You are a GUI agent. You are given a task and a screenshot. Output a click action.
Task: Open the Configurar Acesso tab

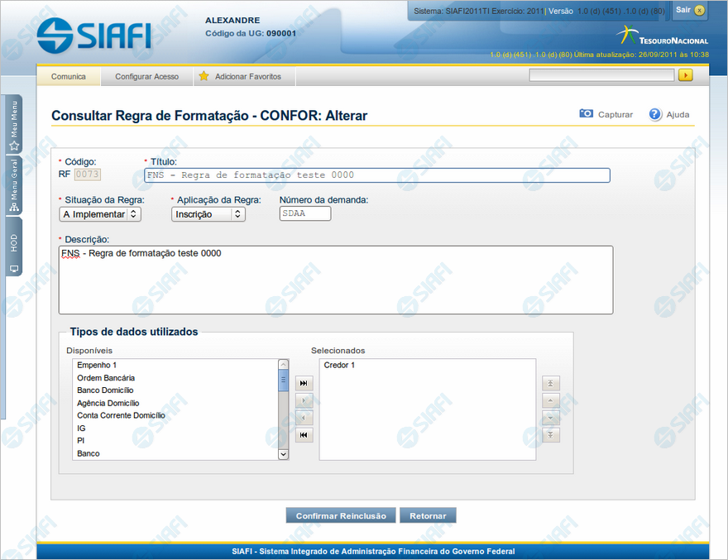point(146,77)
